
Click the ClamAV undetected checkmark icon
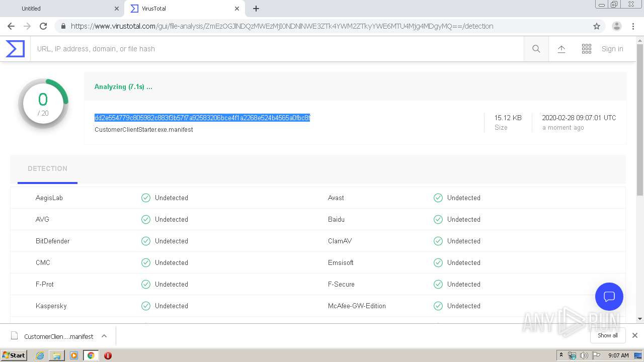(x=438, y=241)
